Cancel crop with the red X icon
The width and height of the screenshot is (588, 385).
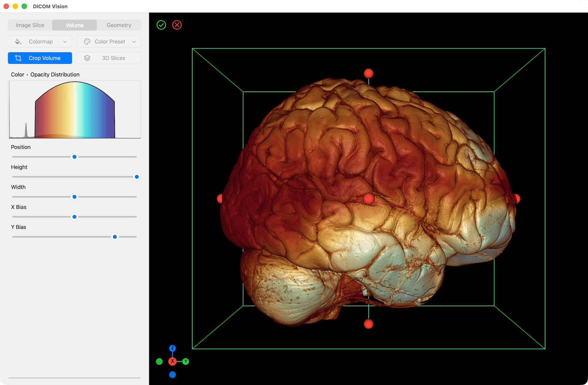tap(177, 25)
